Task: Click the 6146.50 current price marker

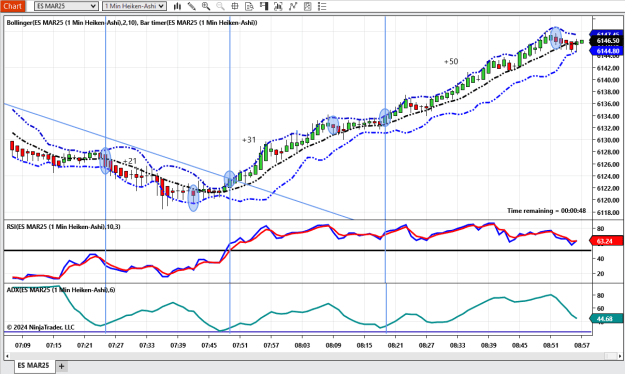Action: point(607,41)
